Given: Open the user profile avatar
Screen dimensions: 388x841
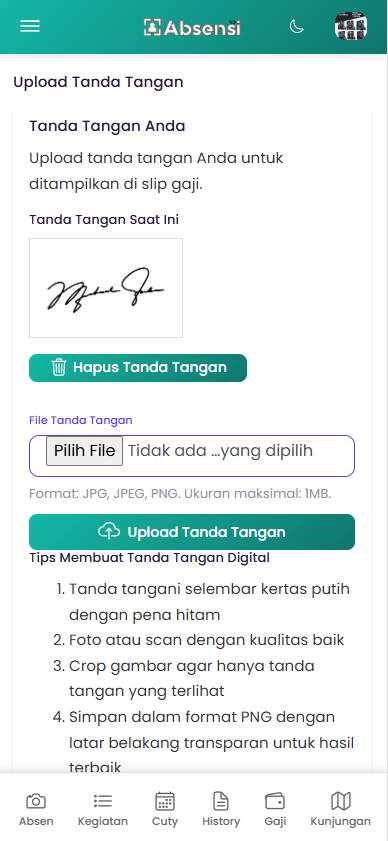Looking at the screenshot, I should (351, 27).
